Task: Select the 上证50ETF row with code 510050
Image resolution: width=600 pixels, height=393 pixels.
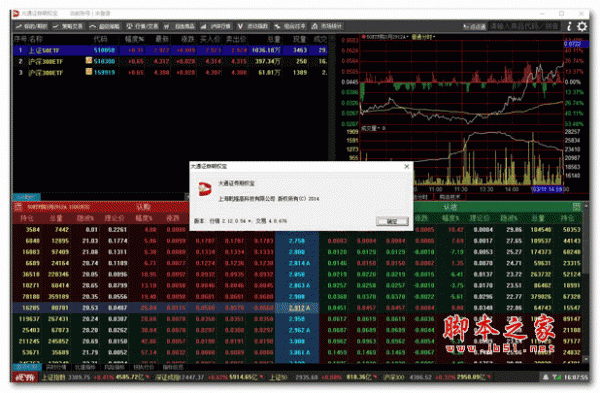Action: pyautogui.click(x=171, y=50)
